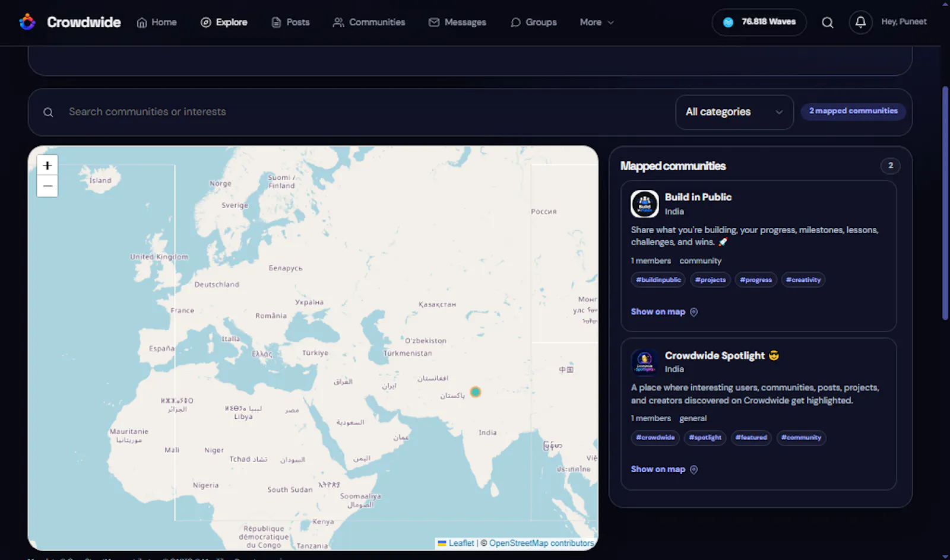Click the page vertical scrollbar
Image resolution: width=950 pixels, height=560 pixels.
click(945, 203)
